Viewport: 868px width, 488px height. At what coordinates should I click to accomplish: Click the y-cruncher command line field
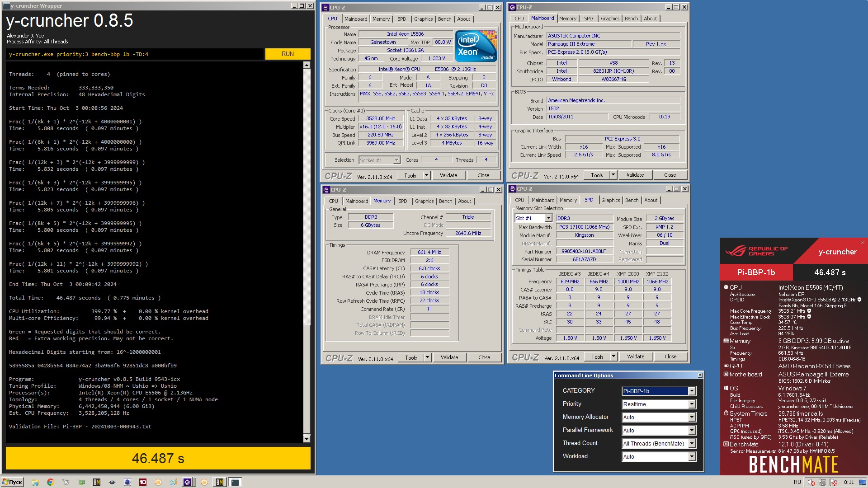[x=135, y=54]
